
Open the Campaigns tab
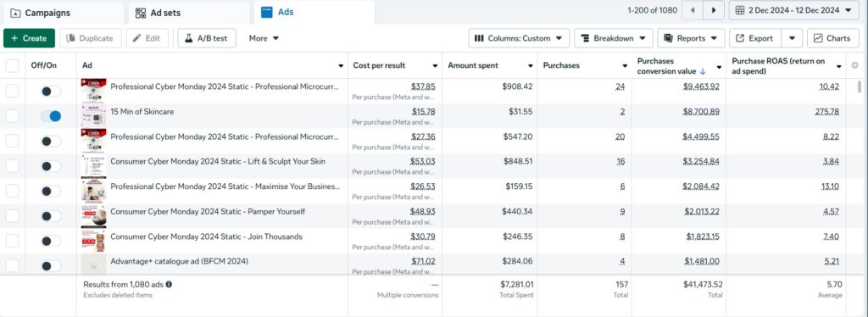coord(62,13)
